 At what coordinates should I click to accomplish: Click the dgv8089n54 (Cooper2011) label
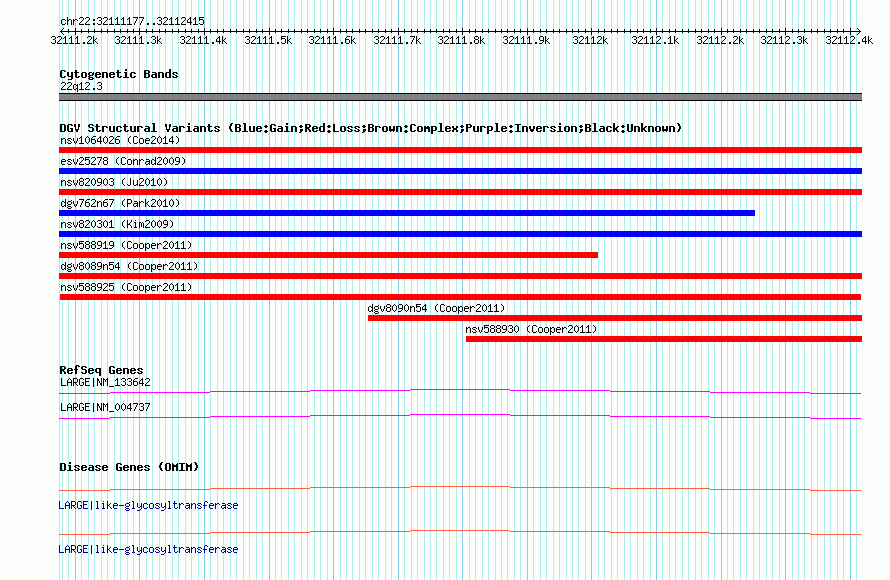click(129, 266)
